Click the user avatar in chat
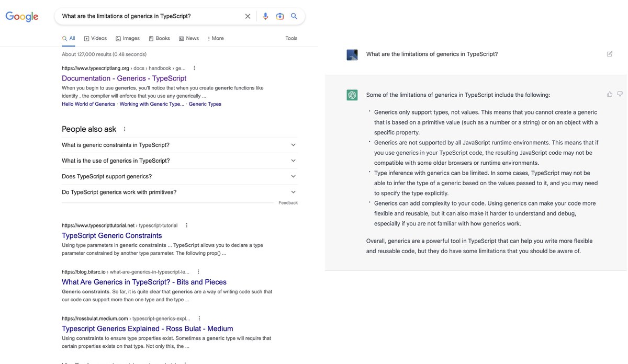Screen dimensions: 628x364 [352, 55]
